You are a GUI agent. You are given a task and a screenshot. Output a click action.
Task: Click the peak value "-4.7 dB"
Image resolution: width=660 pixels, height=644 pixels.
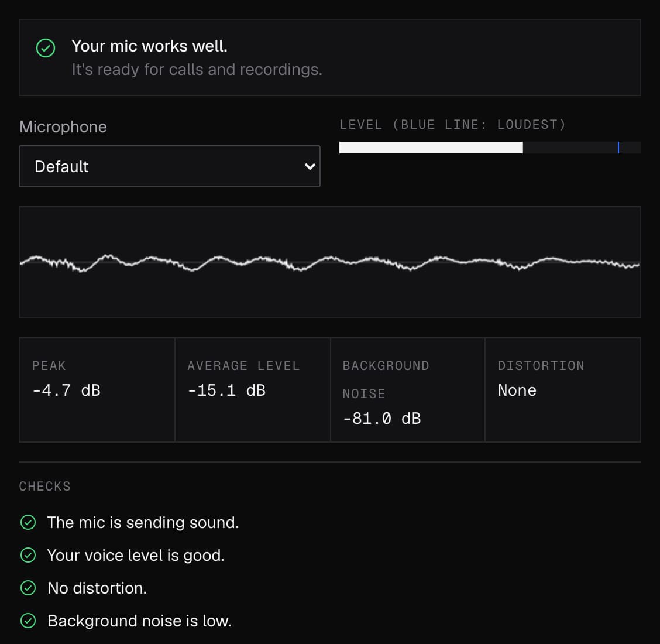click(67, 390)
